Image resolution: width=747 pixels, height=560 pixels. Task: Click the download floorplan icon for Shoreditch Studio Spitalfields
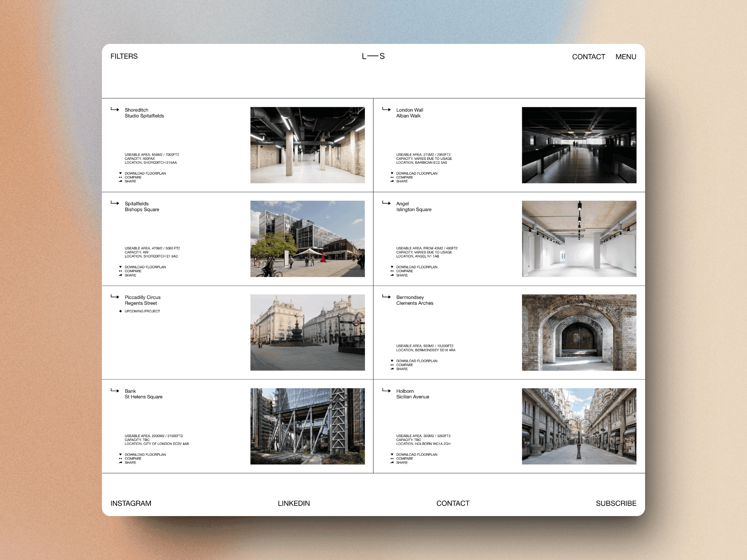(121, 173)
